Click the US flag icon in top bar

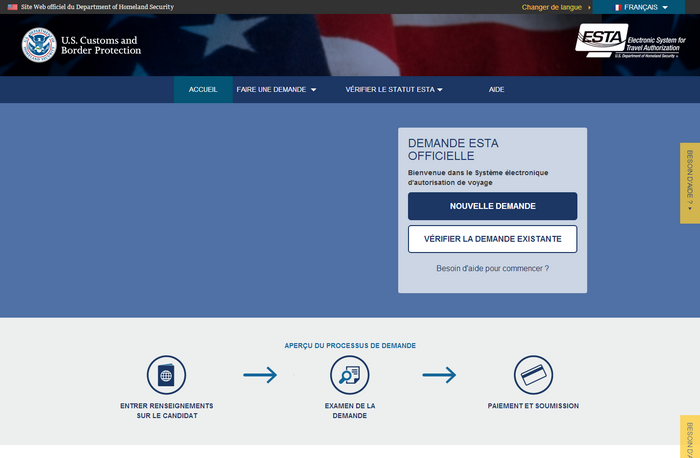[12, 7]
